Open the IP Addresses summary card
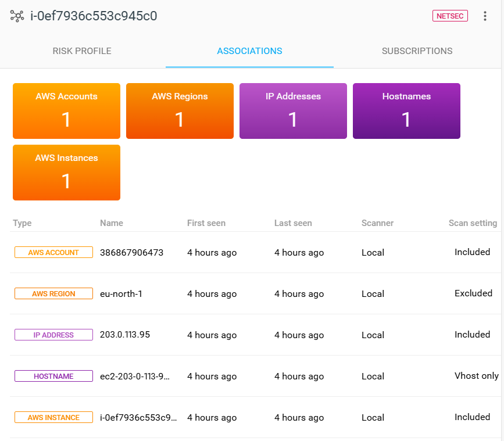 [x=293, y=111]
